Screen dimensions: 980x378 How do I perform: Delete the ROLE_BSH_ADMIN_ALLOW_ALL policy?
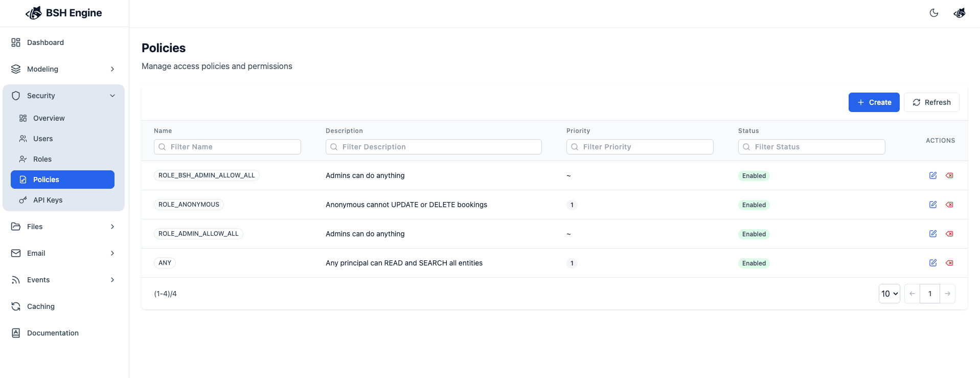pyautogui.click(x=949, y=175)
